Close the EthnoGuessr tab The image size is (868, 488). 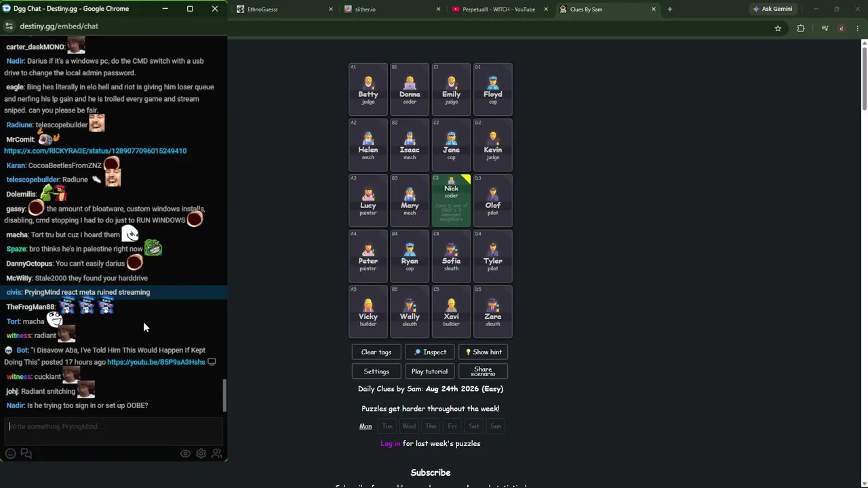[x=331, y=9]
